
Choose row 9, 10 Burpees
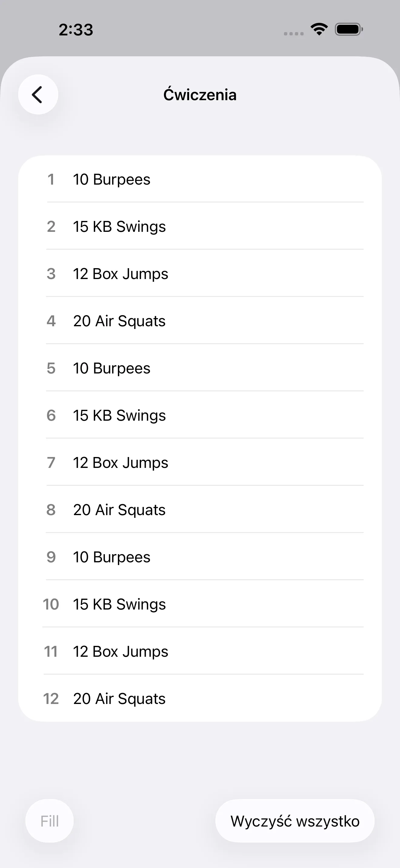pyautogui.click(x=200, y=557)
